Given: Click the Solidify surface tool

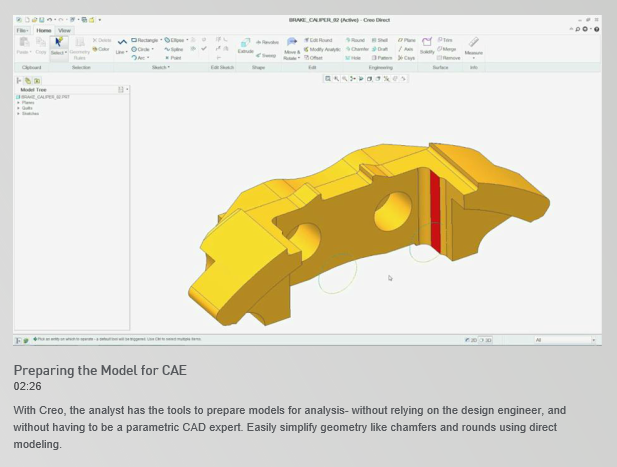Looking at the screenshot, I should [x=427, y=46].
